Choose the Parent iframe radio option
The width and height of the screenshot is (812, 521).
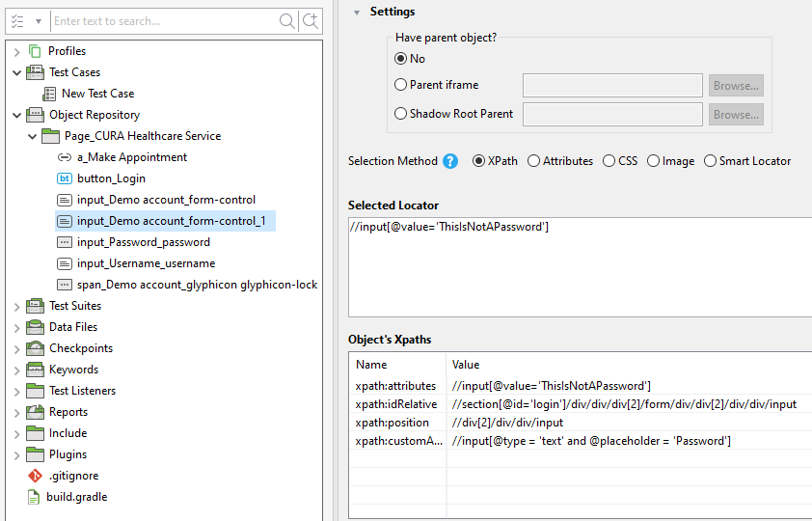point(401,85)
